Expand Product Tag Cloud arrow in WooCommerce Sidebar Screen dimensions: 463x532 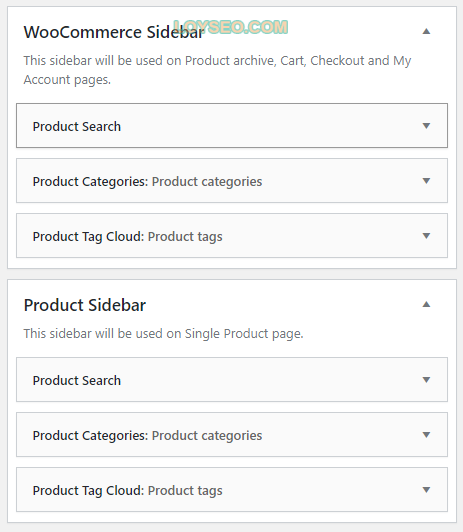click(x=426, y=236)
